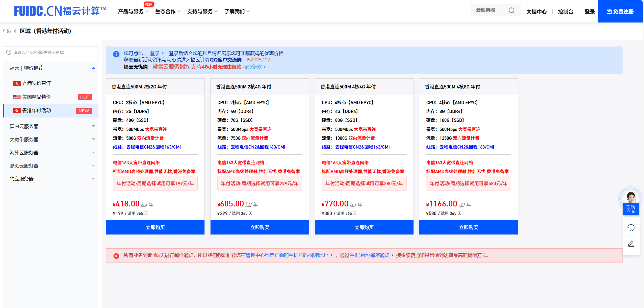This screenshot has width=644, height=308.
Task: Click 立即购买 for the 2核2G plan
Action: coord(155,227)
